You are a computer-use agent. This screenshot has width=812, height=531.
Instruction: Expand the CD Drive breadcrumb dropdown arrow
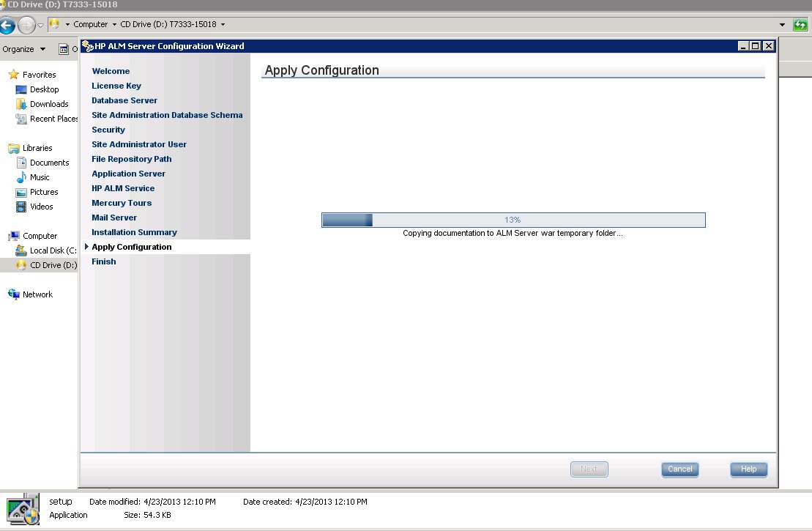[223, 24]
